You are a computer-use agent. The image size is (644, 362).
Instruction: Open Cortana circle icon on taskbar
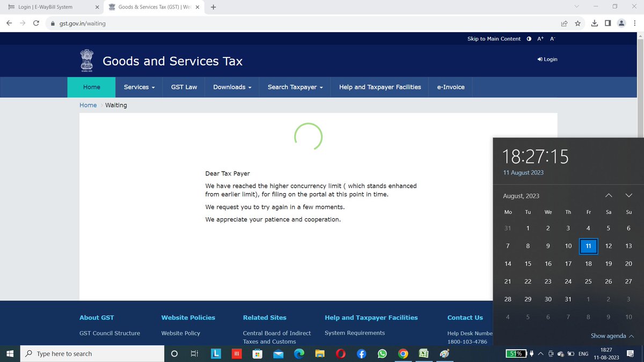[174, 353]
